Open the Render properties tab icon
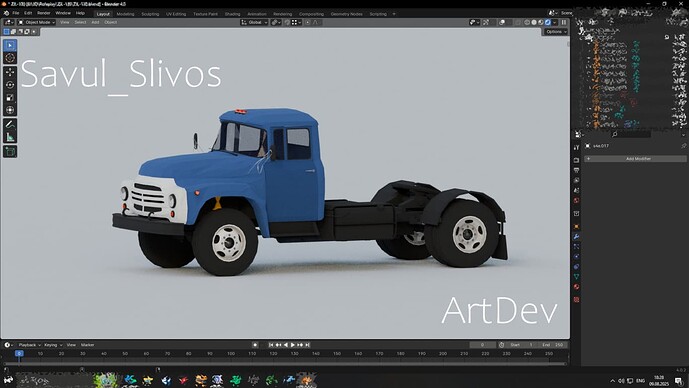689x388 pixels. pos(577,160)
